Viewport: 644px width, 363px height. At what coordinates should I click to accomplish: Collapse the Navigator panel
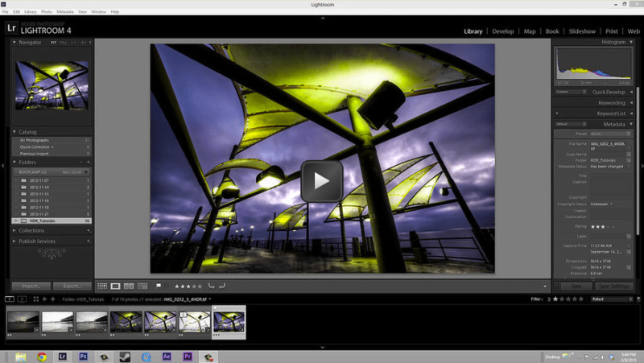pos(14,43)
